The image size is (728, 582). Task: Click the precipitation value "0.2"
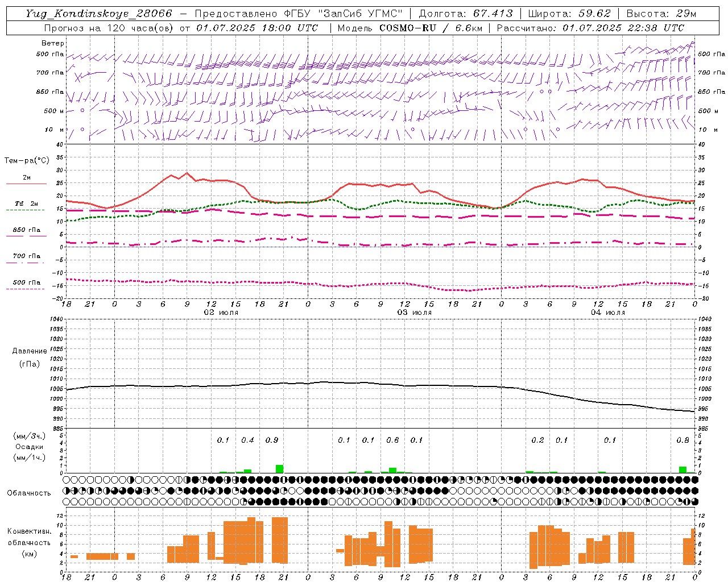click(x=537, y=440)
